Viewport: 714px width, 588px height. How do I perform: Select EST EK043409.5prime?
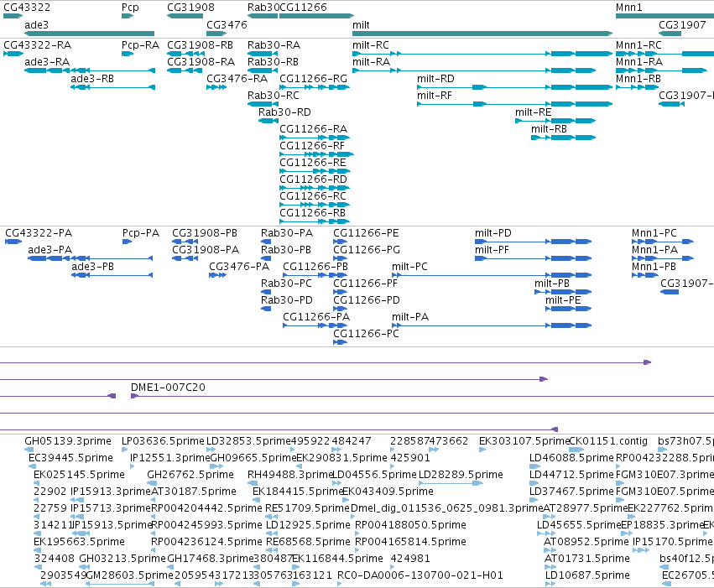pyautogui.click(x=345, y=500)
